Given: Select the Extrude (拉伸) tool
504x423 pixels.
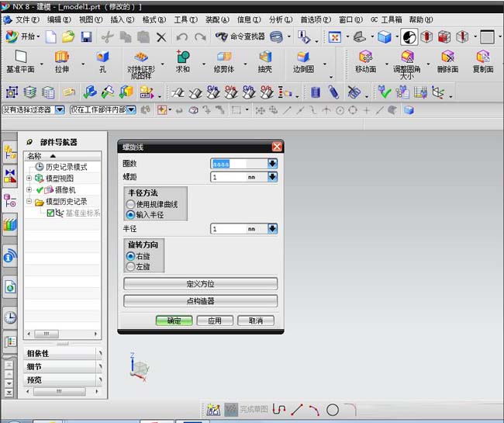Looking at the screenshot, I should pos(62,61).
